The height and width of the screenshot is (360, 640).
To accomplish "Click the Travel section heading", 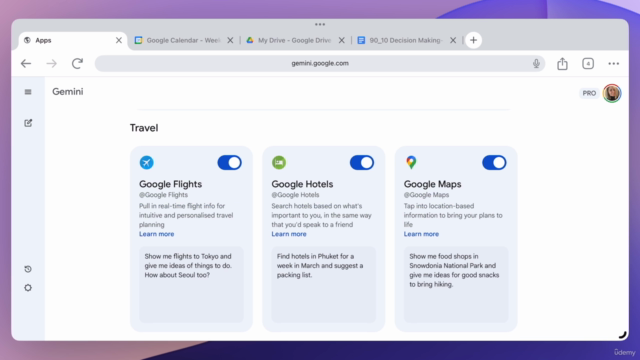I will [144, 128].
